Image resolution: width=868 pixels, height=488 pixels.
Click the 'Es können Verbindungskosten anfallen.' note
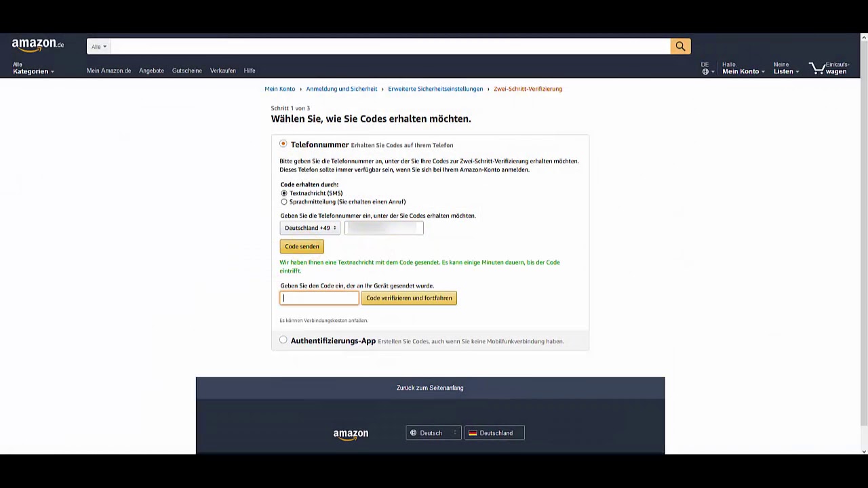click(x=323, y=321)
